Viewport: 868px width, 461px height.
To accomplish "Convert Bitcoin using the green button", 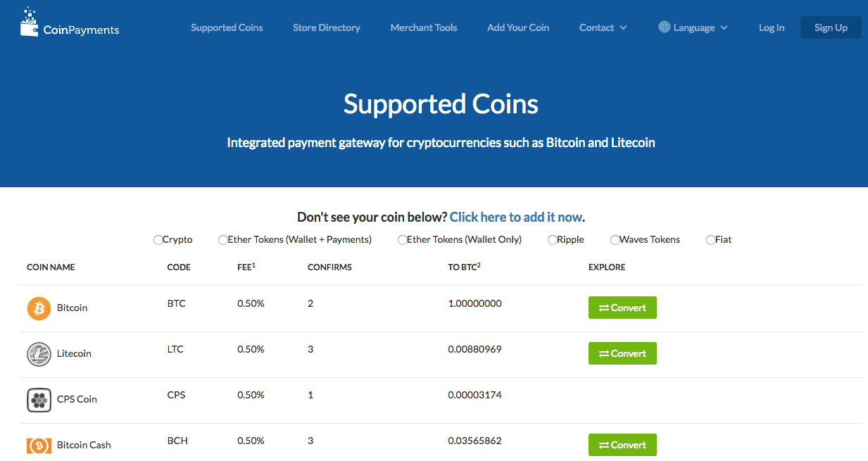I will pos(622,308).
